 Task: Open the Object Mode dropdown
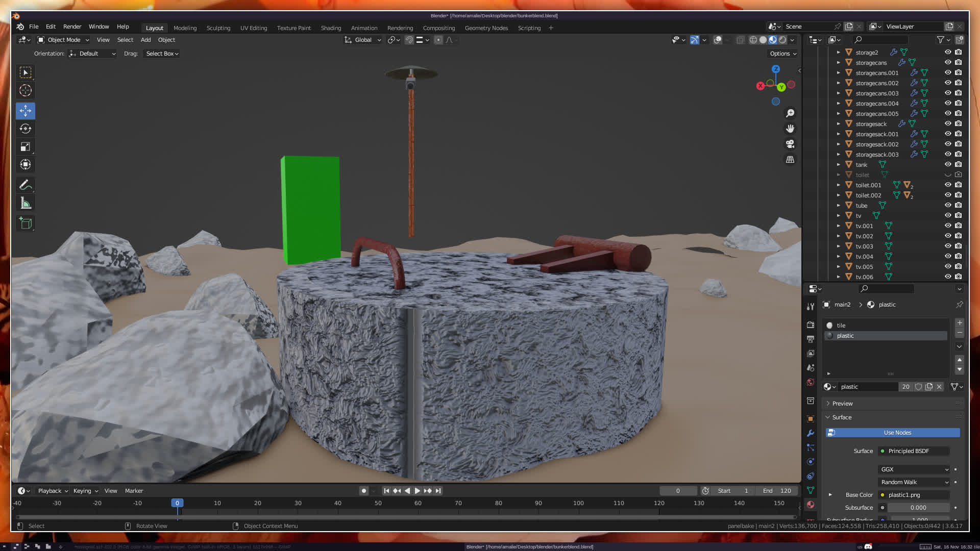tap(63, 40)
